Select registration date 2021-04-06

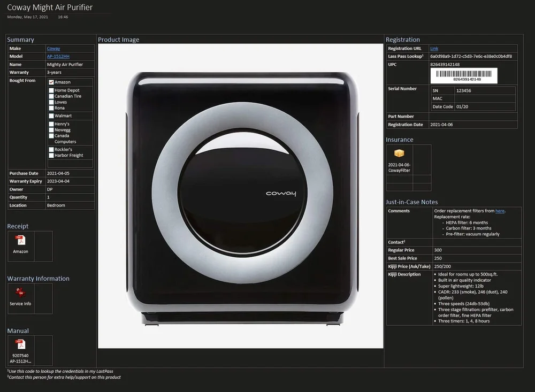click(x=441, y=125)
